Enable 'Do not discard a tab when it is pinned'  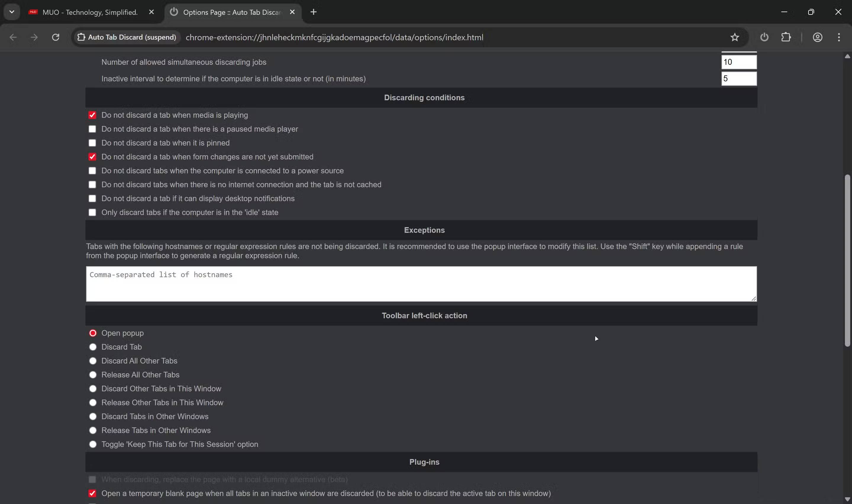[x=92, y=143]
